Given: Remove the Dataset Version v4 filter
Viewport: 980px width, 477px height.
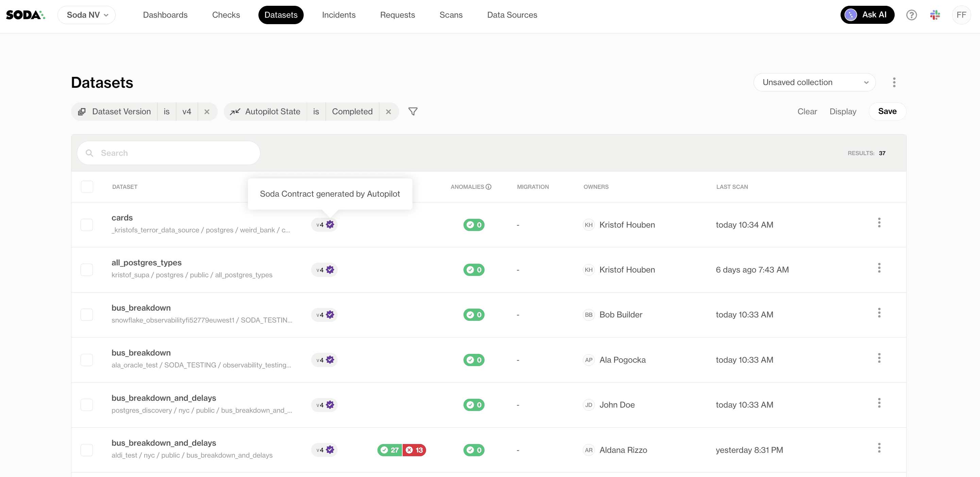Looking at the screenshot, I should click(207, 112).
